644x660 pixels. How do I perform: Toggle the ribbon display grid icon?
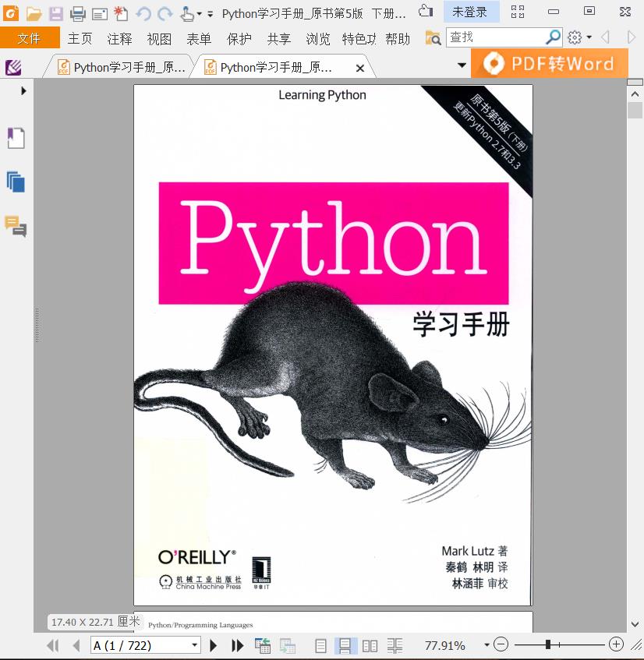tap(518, 12)
